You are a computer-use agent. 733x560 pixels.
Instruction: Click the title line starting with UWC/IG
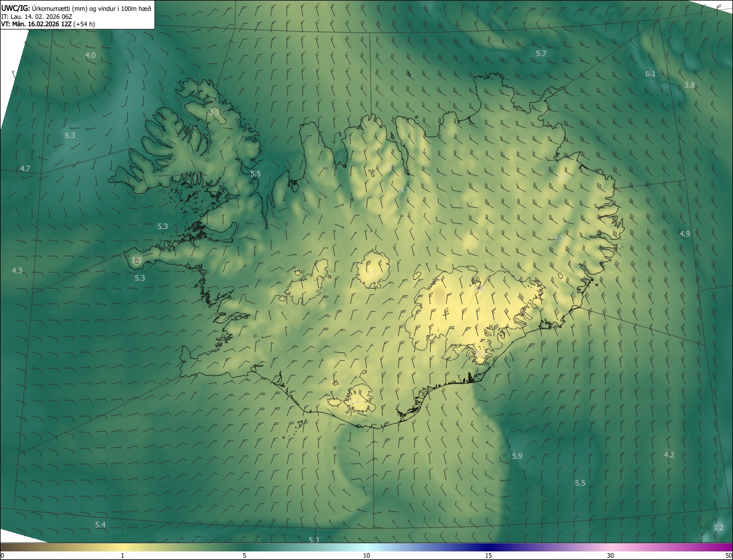(76, 7)
